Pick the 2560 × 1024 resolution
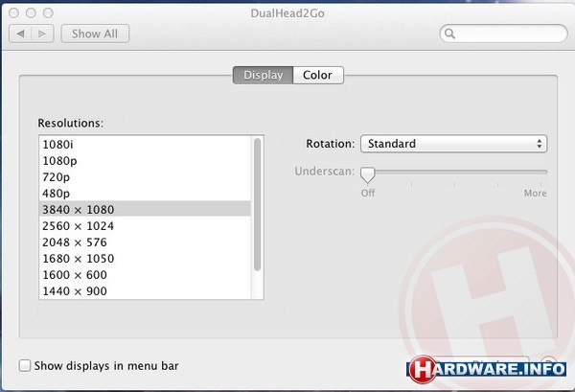 coord(145,226)
